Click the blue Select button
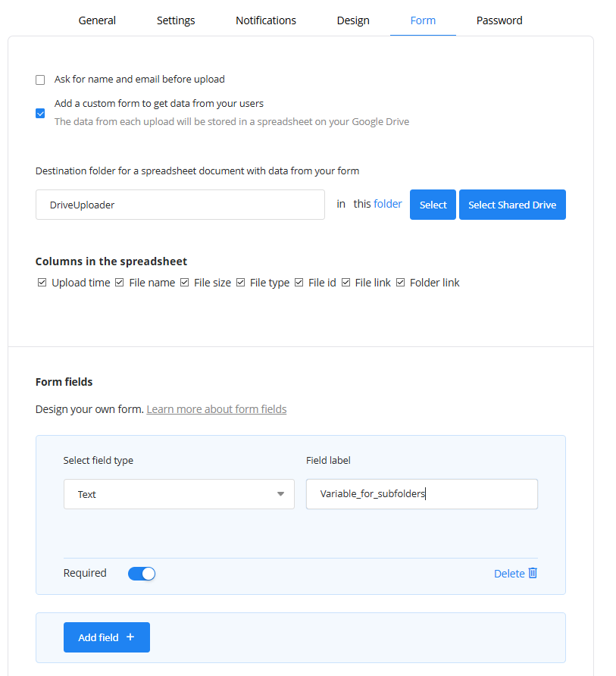Screen dimensions: 616x676 (x=433, y=205)
